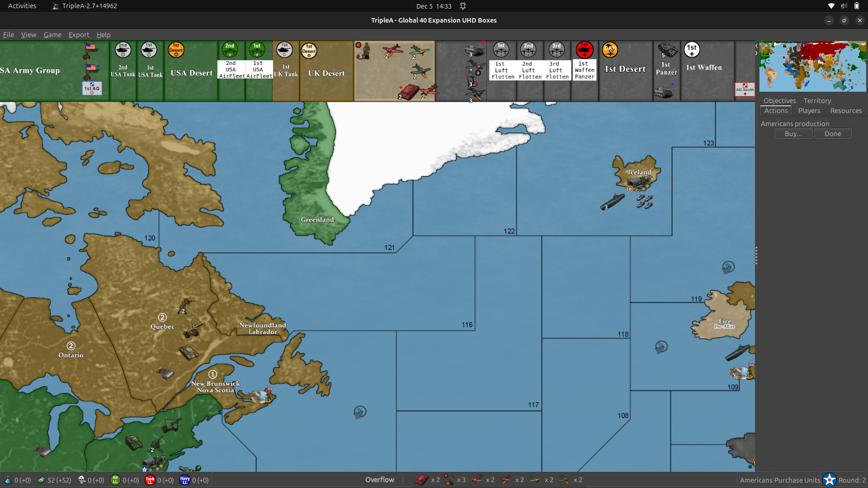
Task: Select the 2nd USA AirFleet unit icon
Action: click(231, 50)
